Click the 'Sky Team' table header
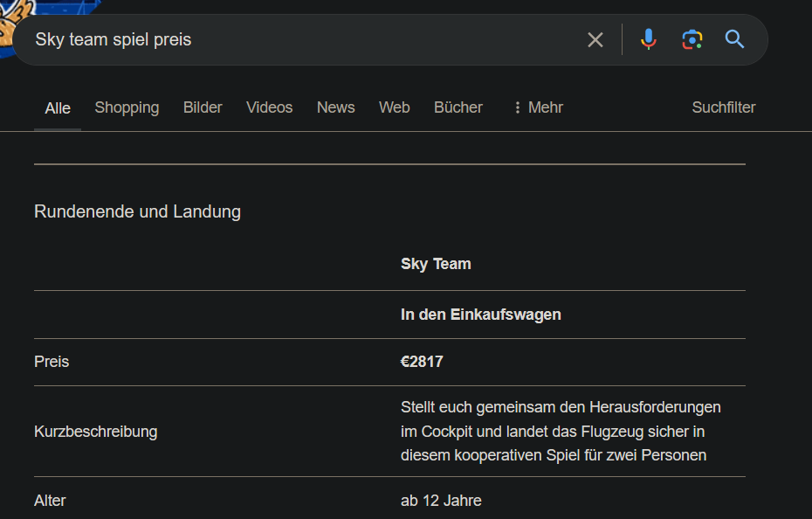812x519 pixels. tap(436, 264)
